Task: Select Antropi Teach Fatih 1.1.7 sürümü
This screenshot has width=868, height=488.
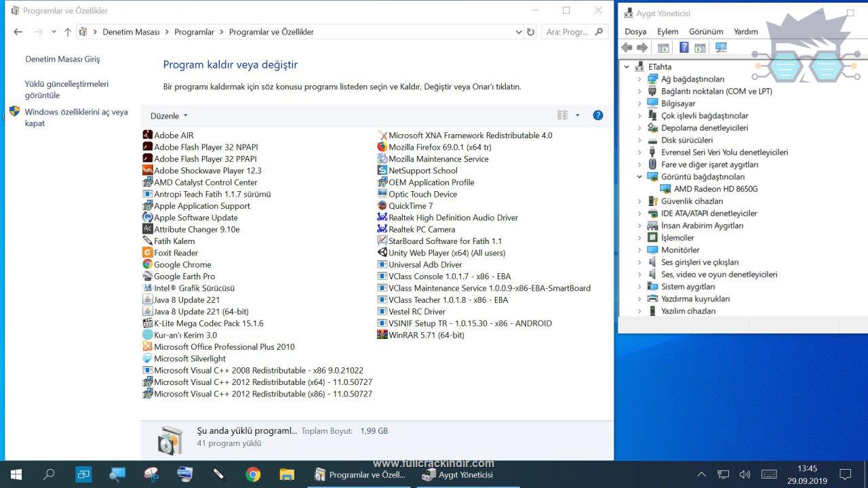Action: (x=212, y=194)
